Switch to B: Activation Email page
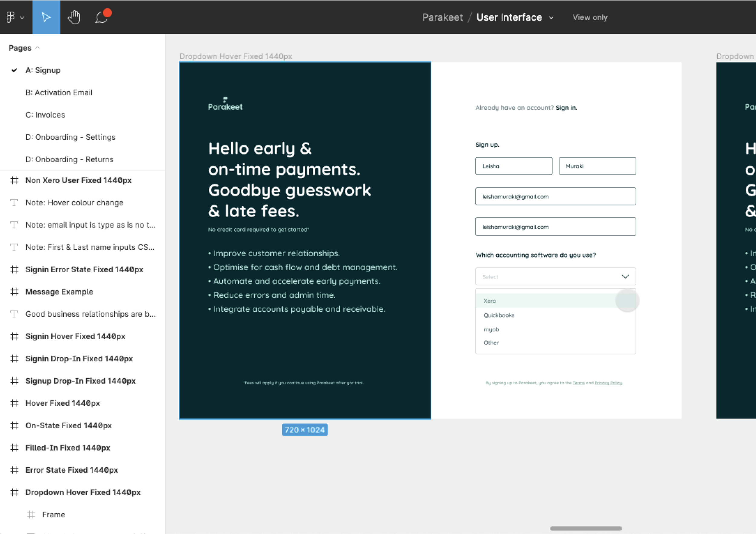The image size is (756, 534). [59, 93]
